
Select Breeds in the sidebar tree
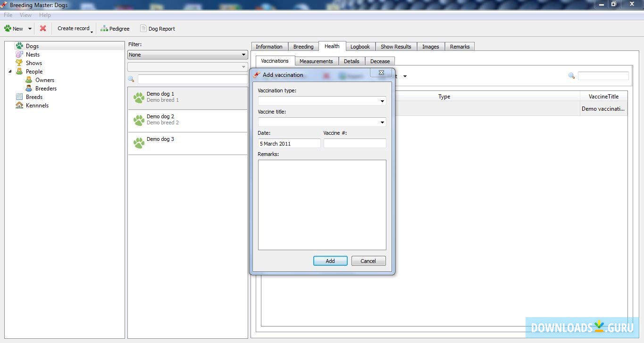tap(34, 97)
